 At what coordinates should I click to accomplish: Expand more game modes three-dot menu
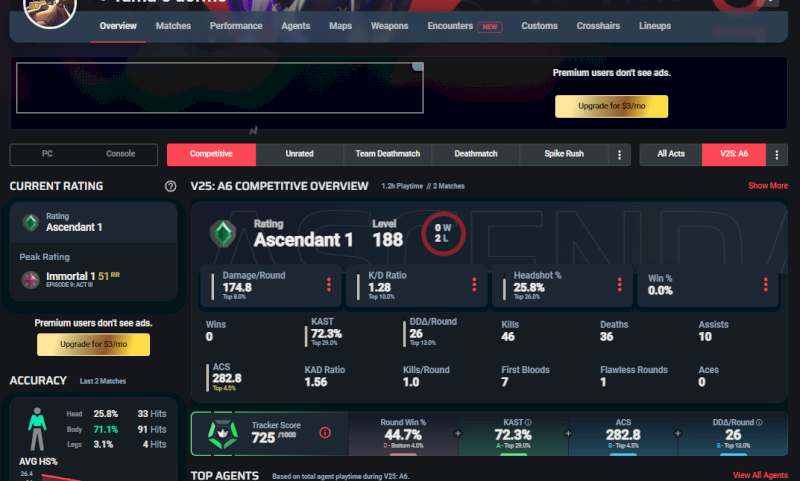coord(619,155)
